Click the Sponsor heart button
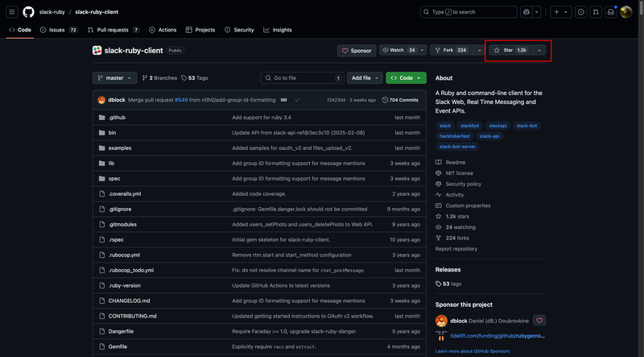 click(357, 51)
